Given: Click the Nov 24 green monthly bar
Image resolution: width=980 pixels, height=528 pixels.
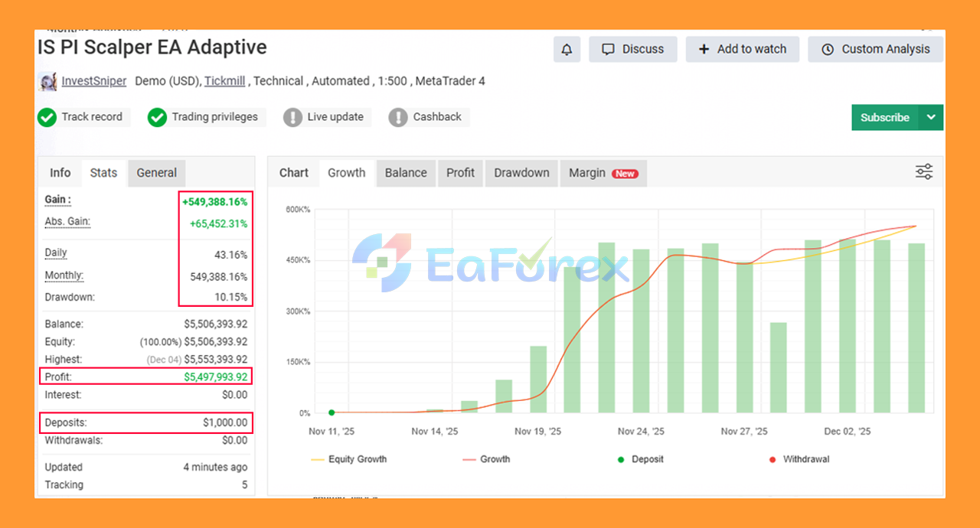Looking at the screenshot, I should [641, 331].
